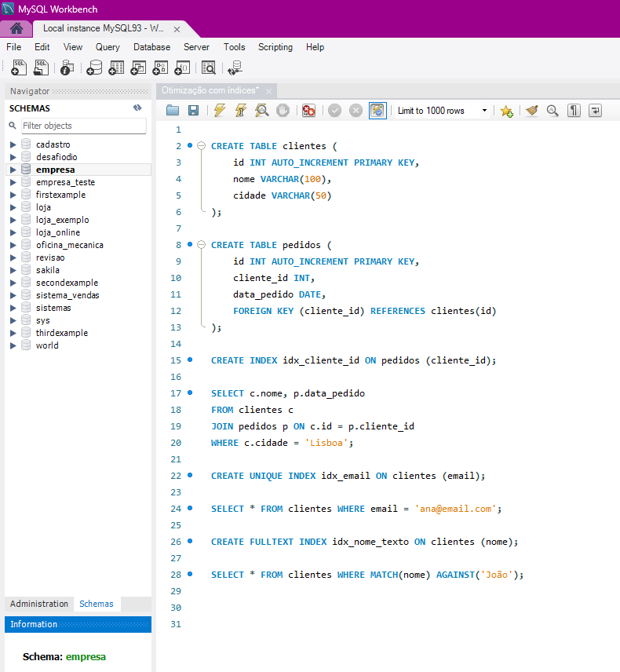Open the Query menu
The height and width of the screenshot is (672, 620).
(108, 47)
